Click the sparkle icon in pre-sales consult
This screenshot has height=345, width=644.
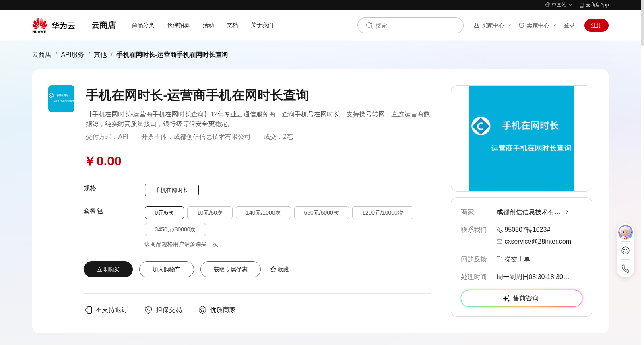point(506,298)
